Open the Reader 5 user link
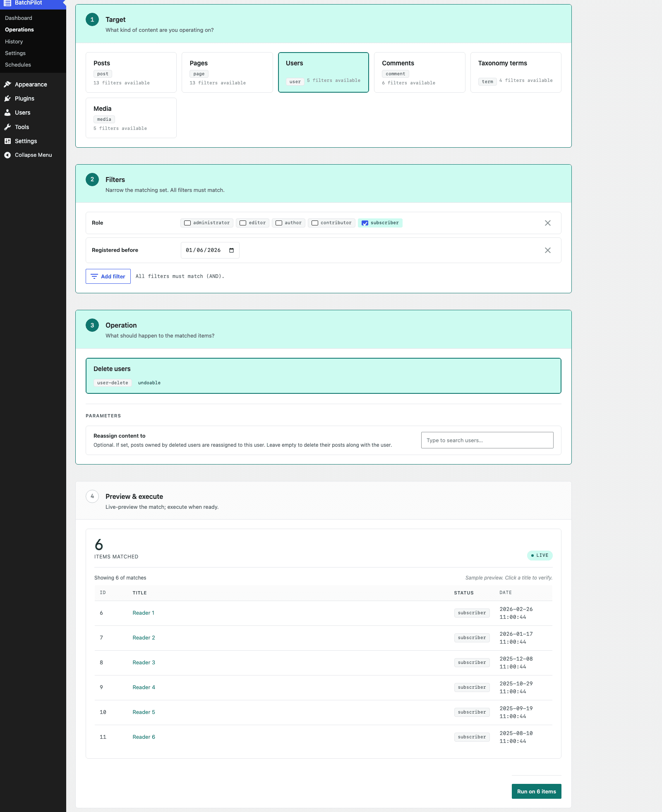The image size is (662, 812). [144, 712]
